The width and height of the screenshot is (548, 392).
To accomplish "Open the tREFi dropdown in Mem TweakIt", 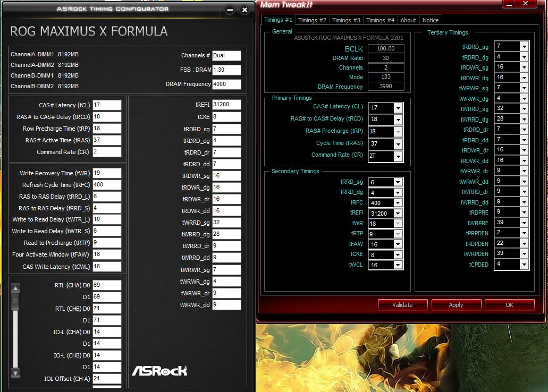I will (398, 213).
